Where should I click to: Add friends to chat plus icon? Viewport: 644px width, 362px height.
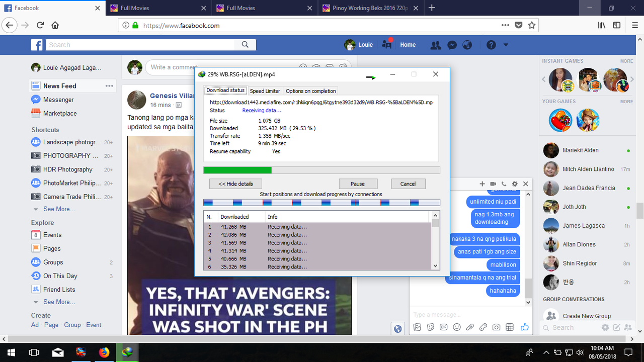pos(482,184)
